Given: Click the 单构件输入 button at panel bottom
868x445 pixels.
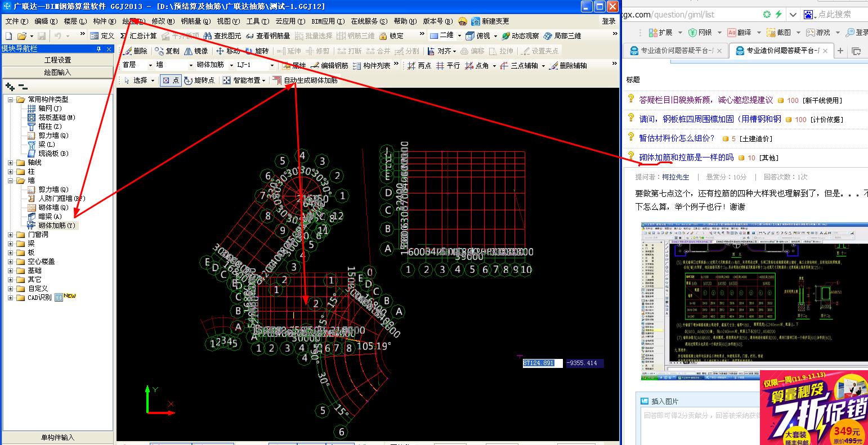Looking at the screenshot, I should pyautogui.click(x=57, y=437).
